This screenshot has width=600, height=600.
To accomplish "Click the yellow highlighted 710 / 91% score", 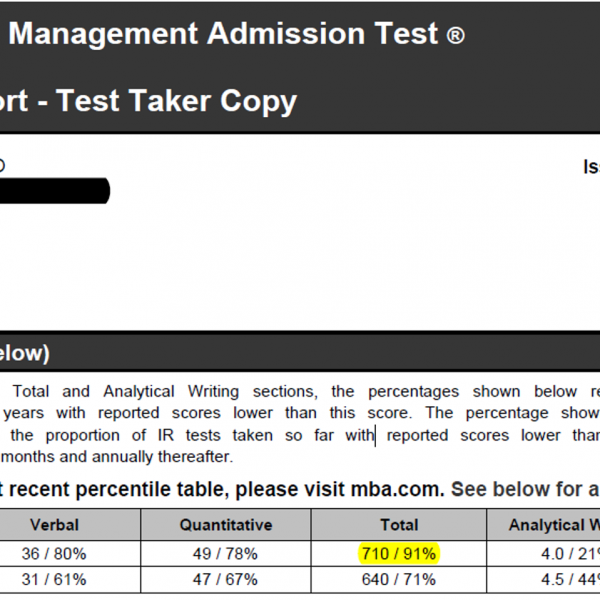I will tap(399, 553).
